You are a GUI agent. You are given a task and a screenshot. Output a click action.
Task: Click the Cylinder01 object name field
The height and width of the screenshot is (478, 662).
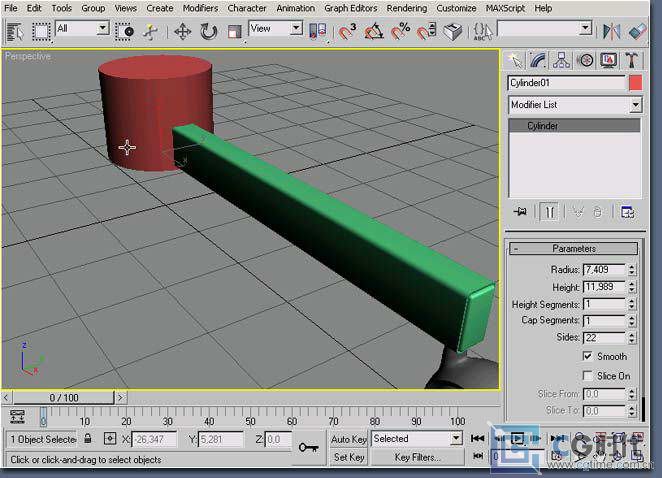566,83
